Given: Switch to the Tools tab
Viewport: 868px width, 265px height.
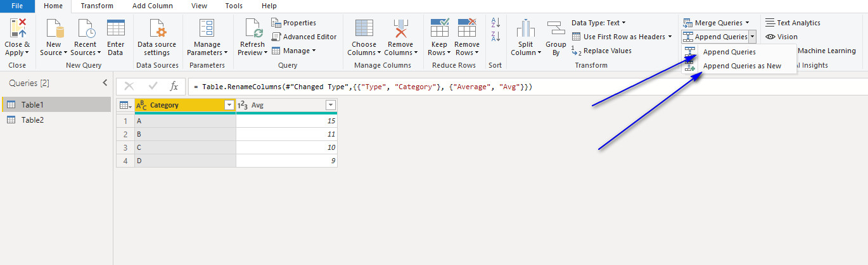Looking at the screenshot, I should pos(234,6).
